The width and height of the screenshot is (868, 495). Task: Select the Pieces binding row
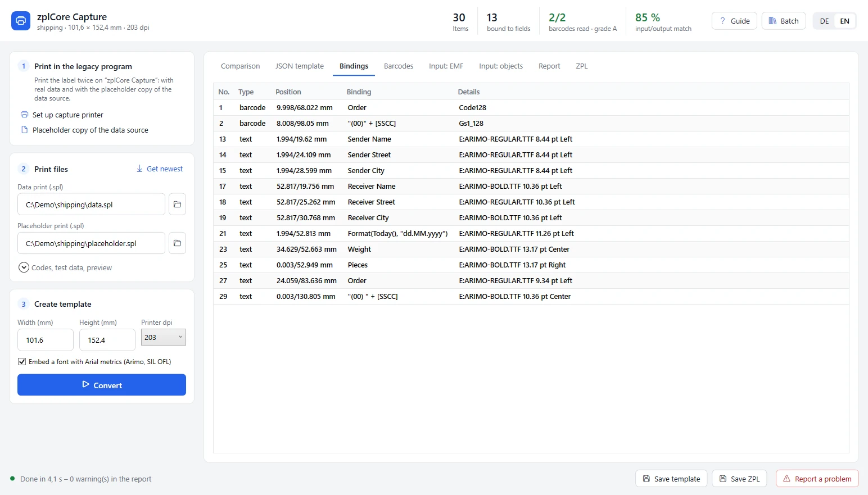click(x=531, y=265)
